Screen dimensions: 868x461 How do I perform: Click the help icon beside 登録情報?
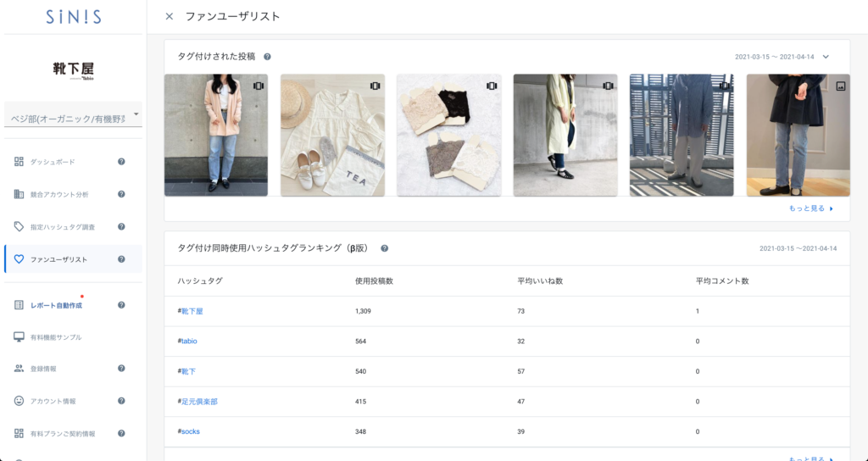point(121,368)
